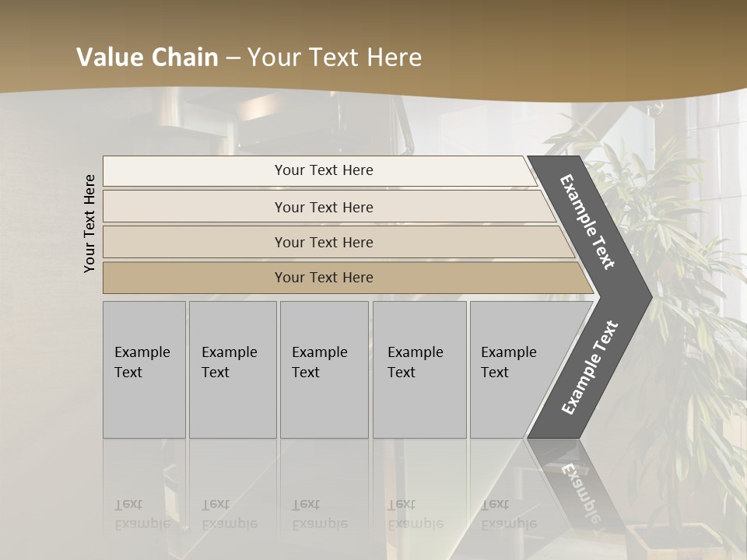Select the second gray 'Example Text' box
Viewport: 747px width, 560px height.
tap(233, 369)
